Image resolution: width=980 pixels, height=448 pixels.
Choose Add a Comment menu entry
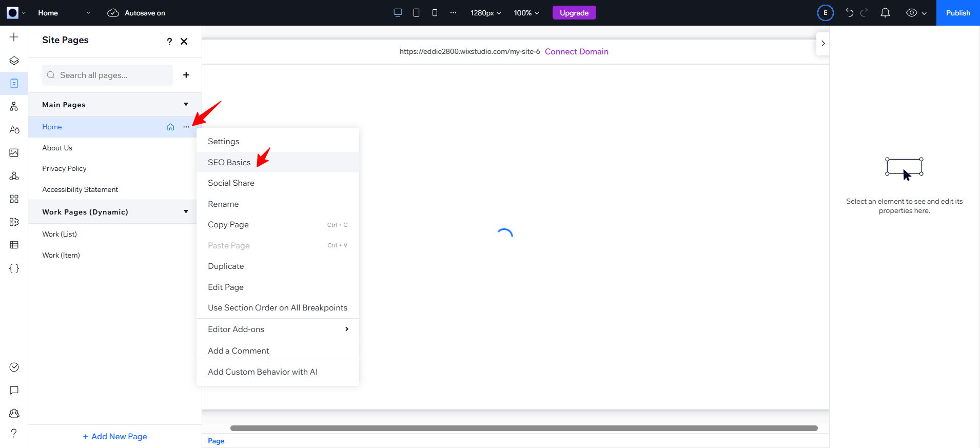(x=278, y=350)
